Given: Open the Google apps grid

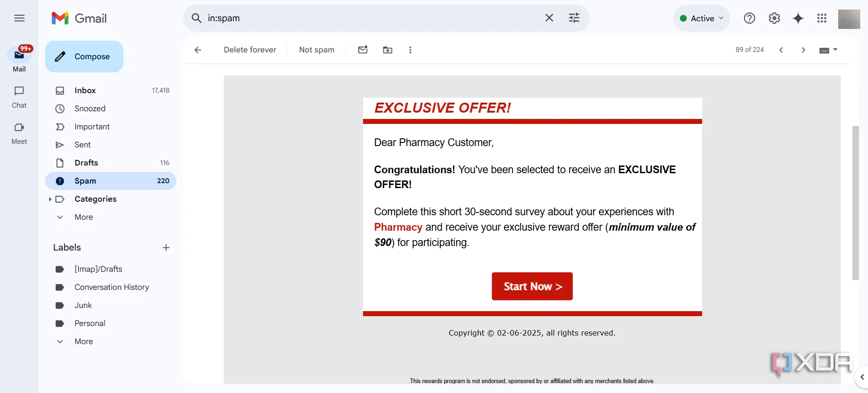Looking at the screenshot, I should [x=821, y=18].
